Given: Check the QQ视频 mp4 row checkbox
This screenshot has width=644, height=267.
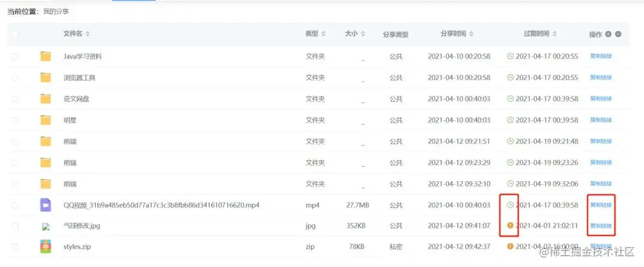Looking at the screenshot, I should click(x=15, y=205).
